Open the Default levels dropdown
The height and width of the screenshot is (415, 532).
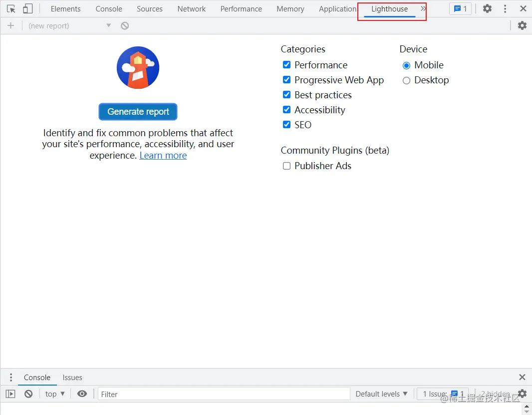point(381,394)
